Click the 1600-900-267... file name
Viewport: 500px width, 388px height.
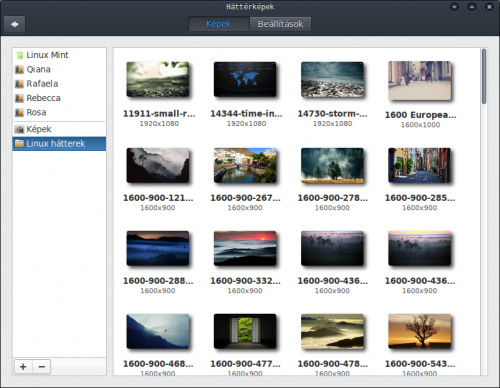point(245,198)
